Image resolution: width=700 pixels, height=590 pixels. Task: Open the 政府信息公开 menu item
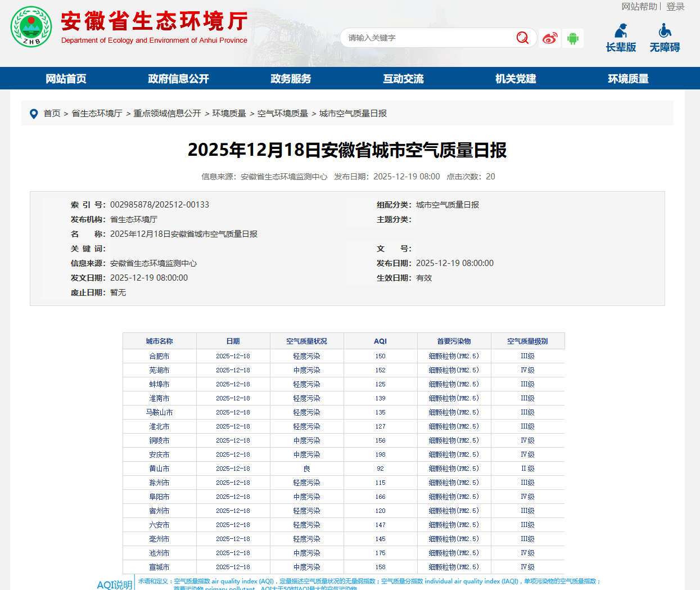click(x=178, y=79)
